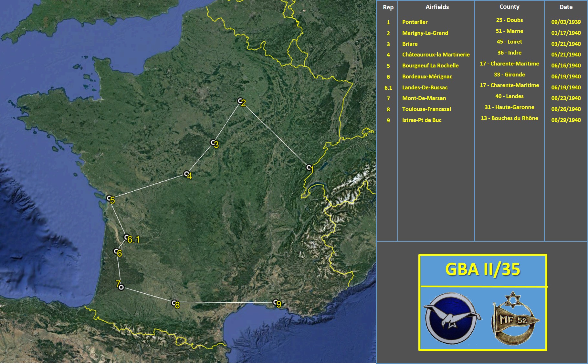The height and width of the screenshot is (364, 588).
Task: Click the Châteauroux-la Martinerie airfield entry
Action: 436,55
